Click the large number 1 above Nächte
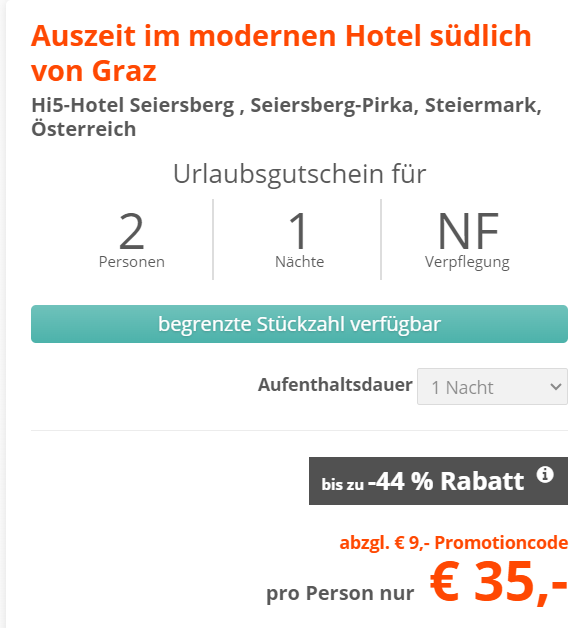Viewport: 579px width, 628px height. (299, 231)
